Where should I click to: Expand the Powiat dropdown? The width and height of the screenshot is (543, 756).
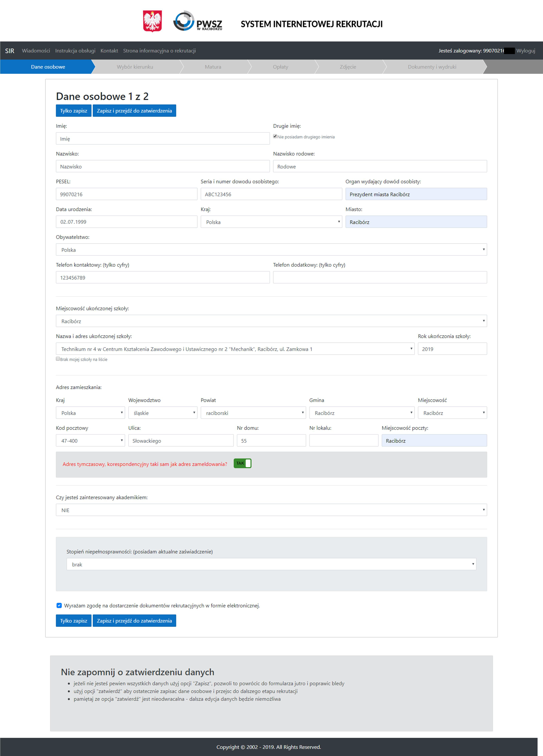(x=253, y=413)
